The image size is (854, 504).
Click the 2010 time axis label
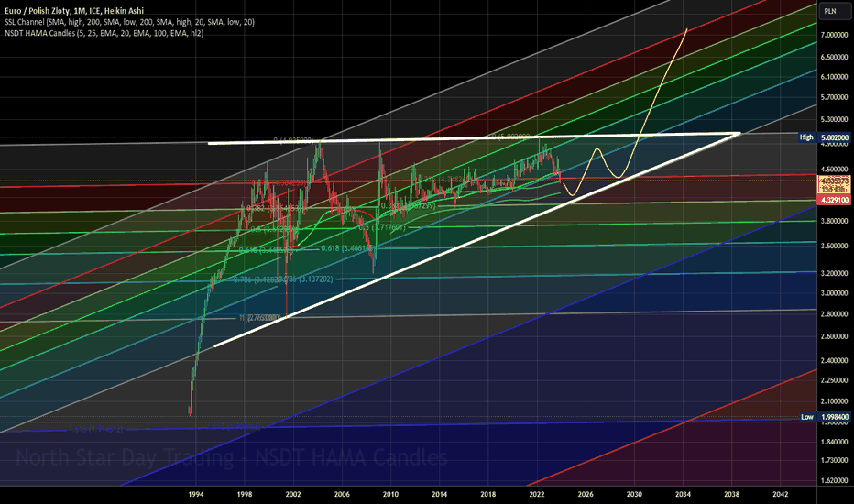click(390, 494)
